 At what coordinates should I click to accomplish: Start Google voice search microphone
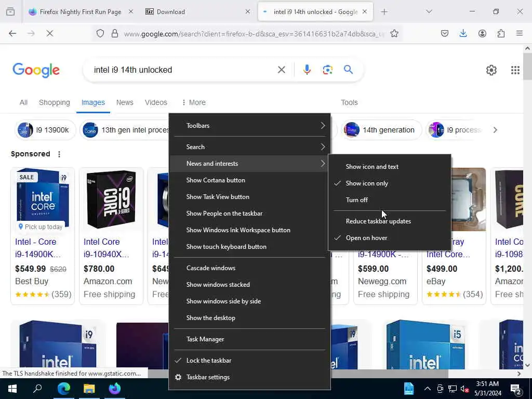[307, 70]
